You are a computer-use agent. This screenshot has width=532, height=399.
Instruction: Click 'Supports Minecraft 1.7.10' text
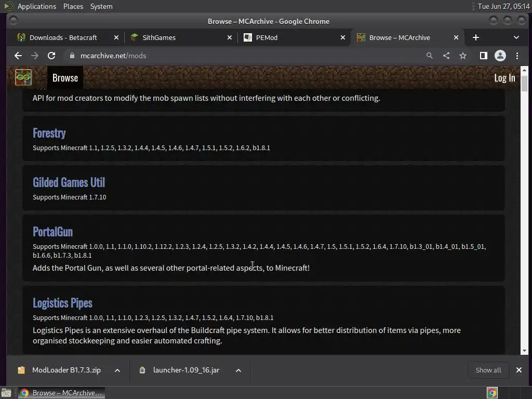tap(70, 197)
